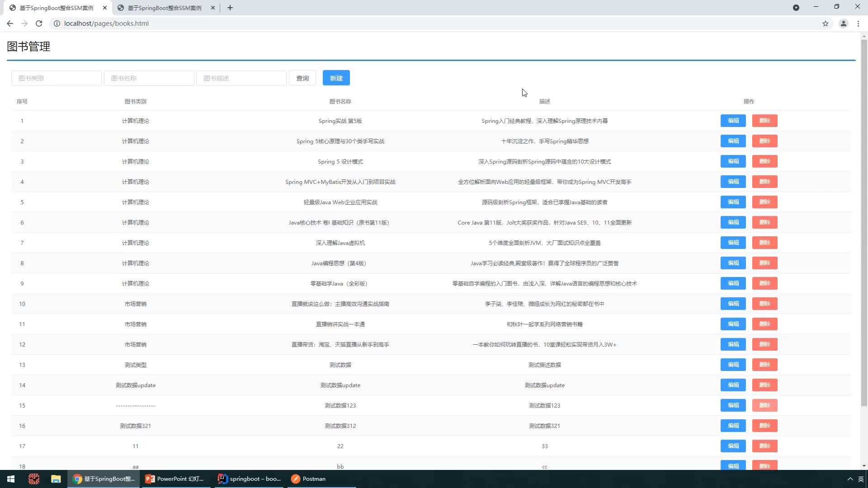Image resolution: width=868 pixels, height=488 pixels.
Task: Click the input method indicator 英
Action: click(x=861, y=479)
